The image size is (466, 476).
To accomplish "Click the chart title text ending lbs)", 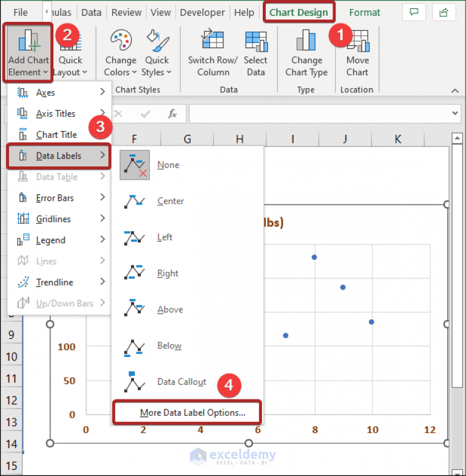I will pyautogui.click(x=274, y=222).
